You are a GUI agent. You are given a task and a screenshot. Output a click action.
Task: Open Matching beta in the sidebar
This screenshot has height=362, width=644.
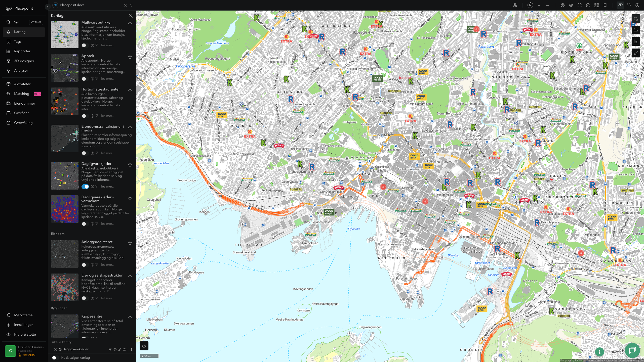24,94
